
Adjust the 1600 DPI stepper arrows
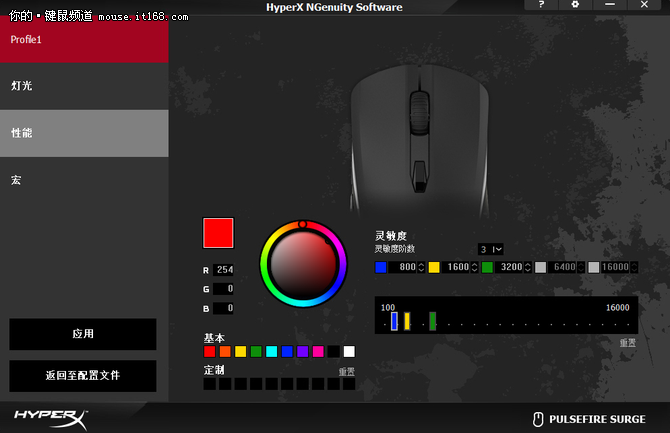475,267
